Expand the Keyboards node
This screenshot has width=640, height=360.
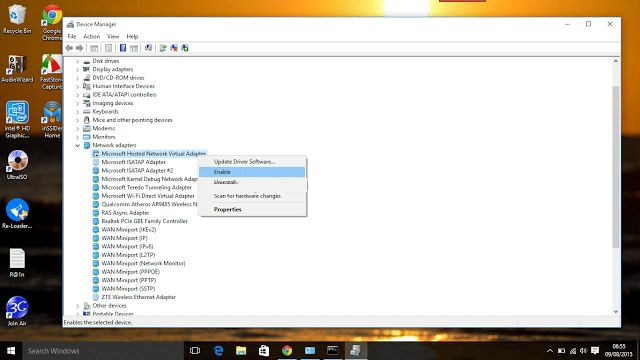point(78,112)
